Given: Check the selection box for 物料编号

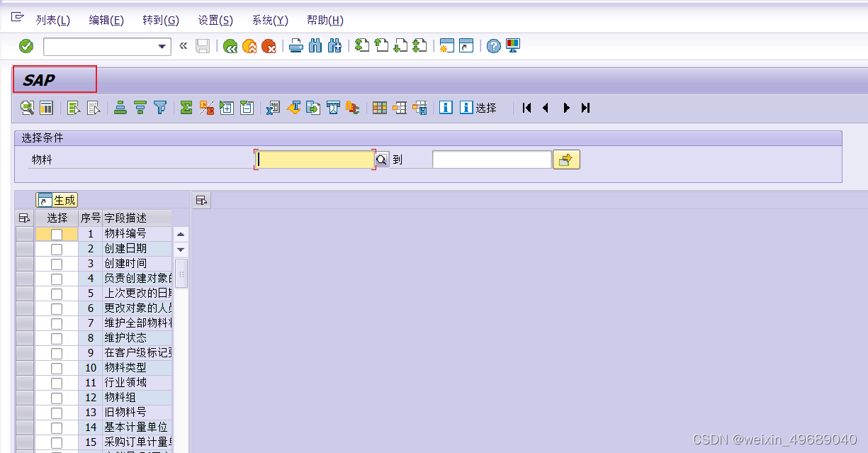Looking at the screenshot, I should [57, 233].
